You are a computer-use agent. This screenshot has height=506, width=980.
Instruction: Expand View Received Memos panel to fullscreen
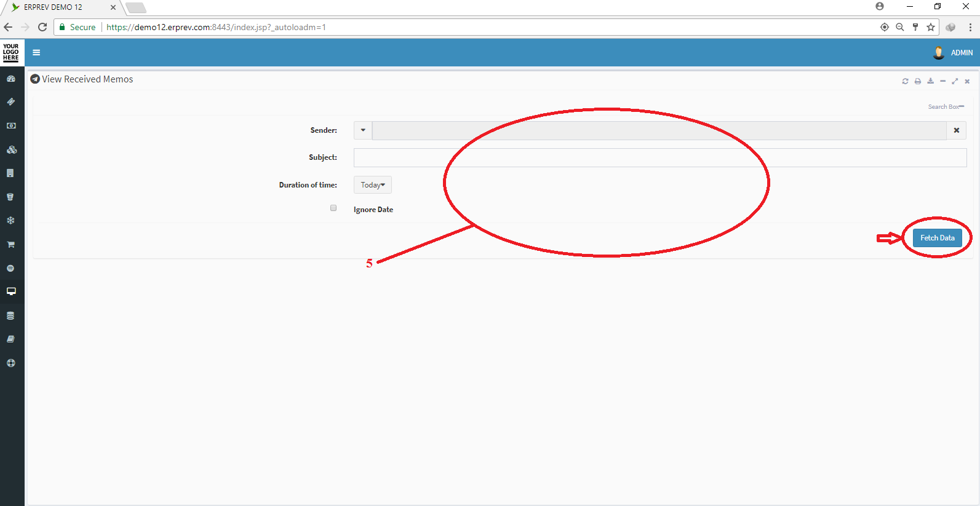tap(955, 81)
